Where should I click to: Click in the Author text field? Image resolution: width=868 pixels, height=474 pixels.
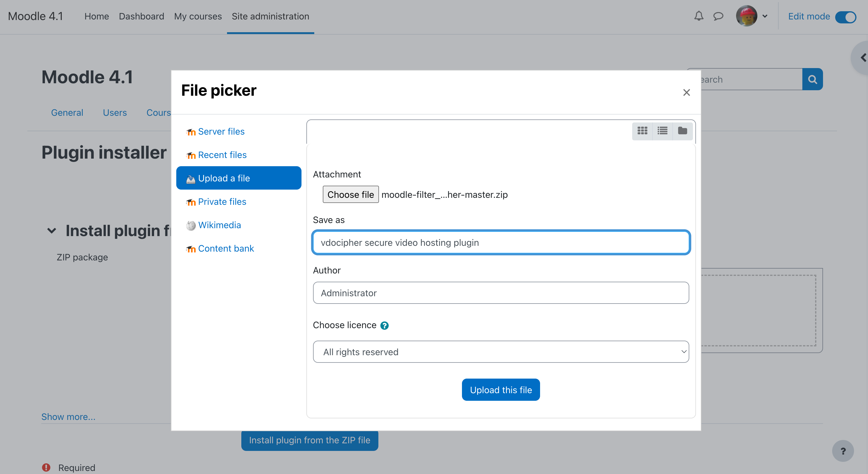[x=500, y=293]
